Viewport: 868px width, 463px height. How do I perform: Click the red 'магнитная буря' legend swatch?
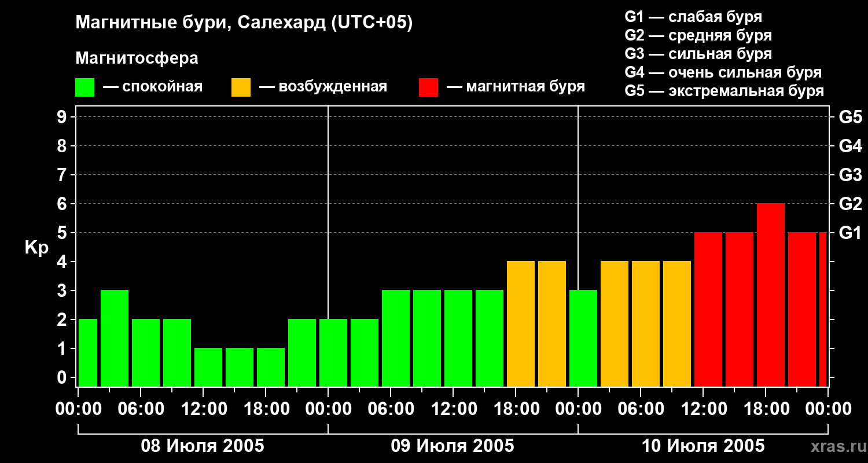pyautogui.click(x=428, y=87)
